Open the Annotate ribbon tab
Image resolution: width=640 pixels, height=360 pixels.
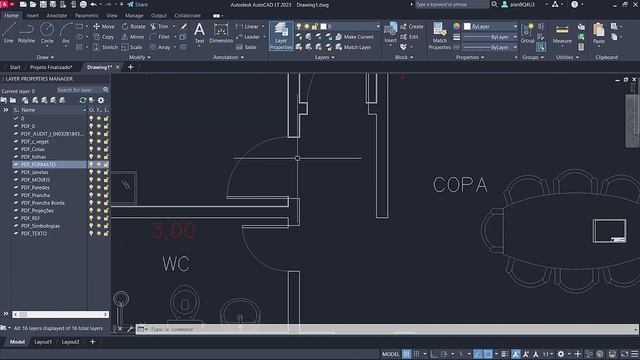click(x=56, y=16)
